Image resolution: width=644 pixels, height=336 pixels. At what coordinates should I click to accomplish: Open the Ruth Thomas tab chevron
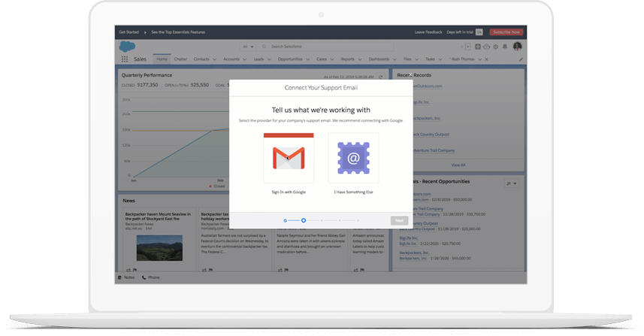click(479, 59)
